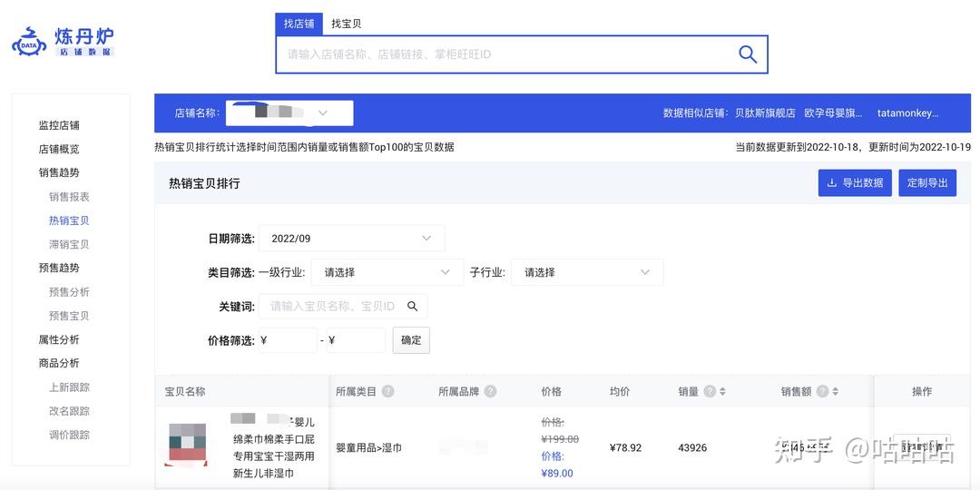This screenshot has width=980, height=490.
Task: Click the 导出数据 button
Action: (855, 183)
